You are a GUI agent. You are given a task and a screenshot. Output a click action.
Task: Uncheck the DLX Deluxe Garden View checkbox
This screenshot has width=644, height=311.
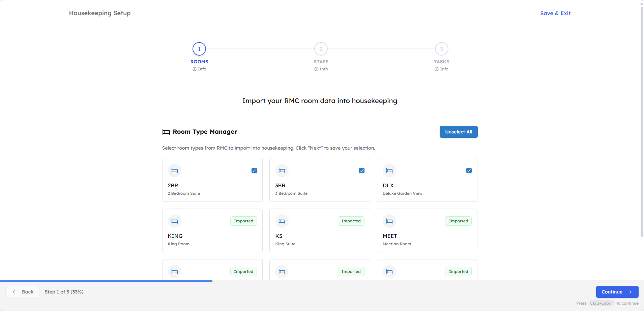(469, 170)
